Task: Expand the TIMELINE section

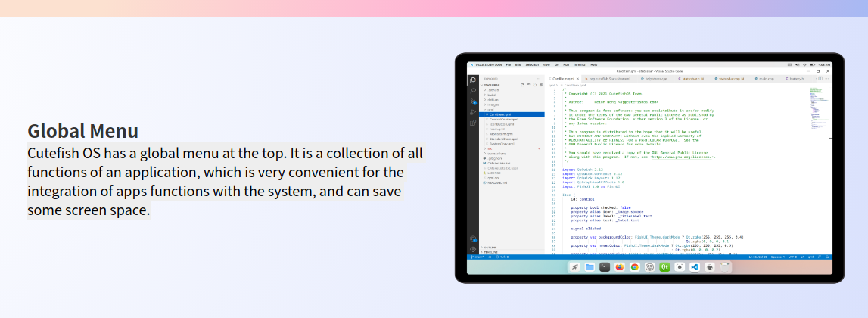Action: coord(512,252)
